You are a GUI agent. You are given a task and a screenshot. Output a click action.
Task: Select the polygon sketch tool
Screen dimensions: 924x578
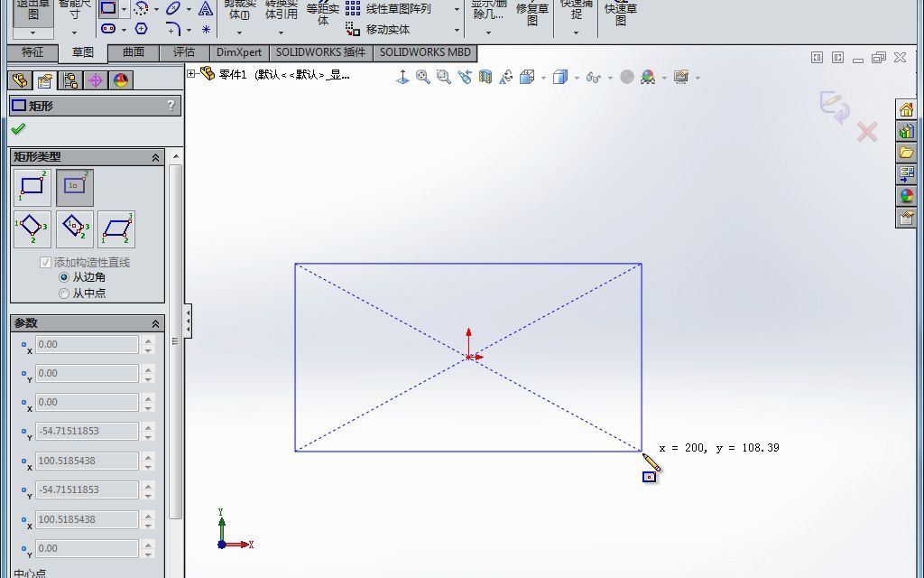(142, 29)
